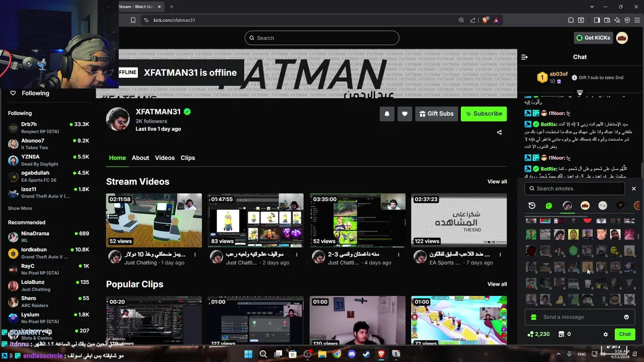Open NinaDrama in Recommended list
The image size is (644, 362).
pyautogui.click(x=48, y=237)
